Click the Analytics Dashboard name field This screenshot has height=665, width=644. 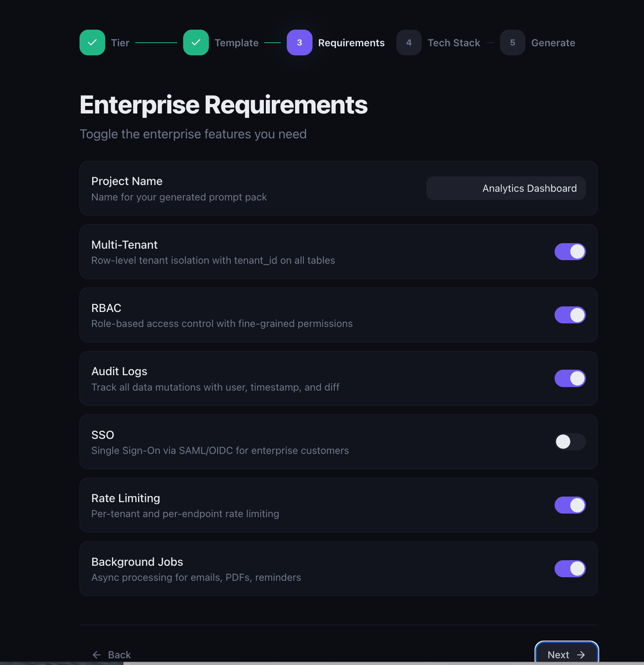click(x=506, y=188)
